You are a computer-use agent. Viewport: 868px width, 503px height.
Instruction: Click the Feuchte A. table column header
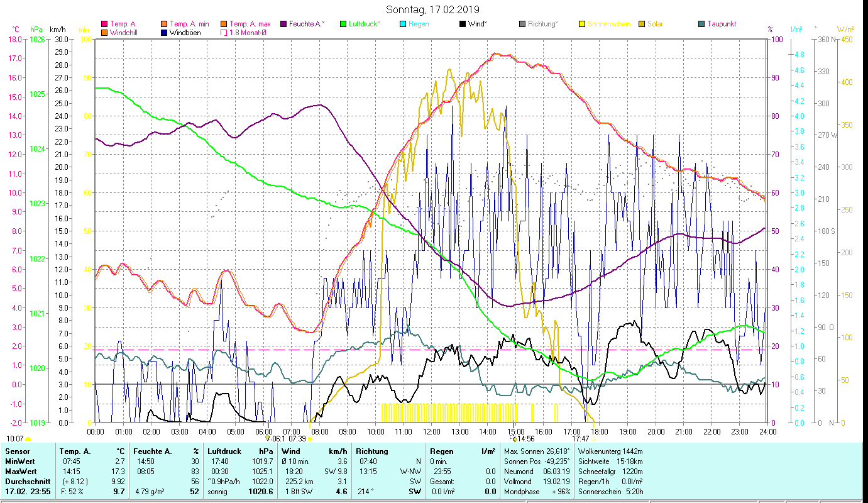(153, 451)
